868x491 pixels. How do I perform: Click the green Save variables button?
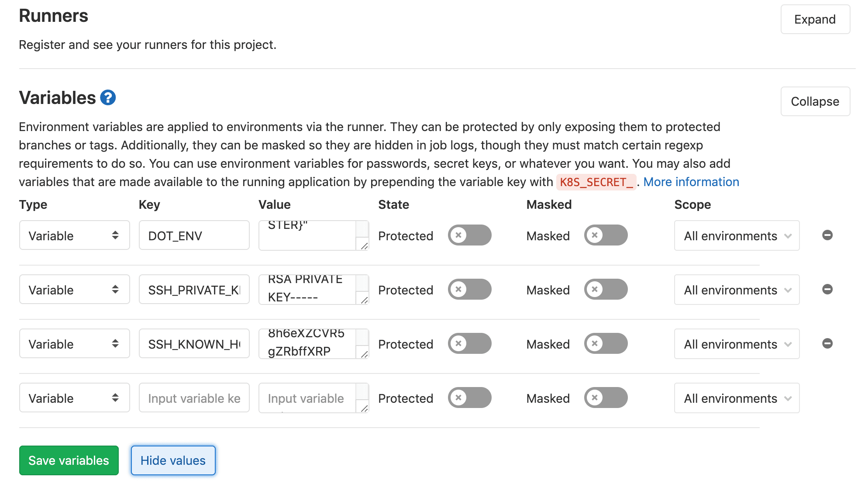pyautogui.click(x=69, y=460)
